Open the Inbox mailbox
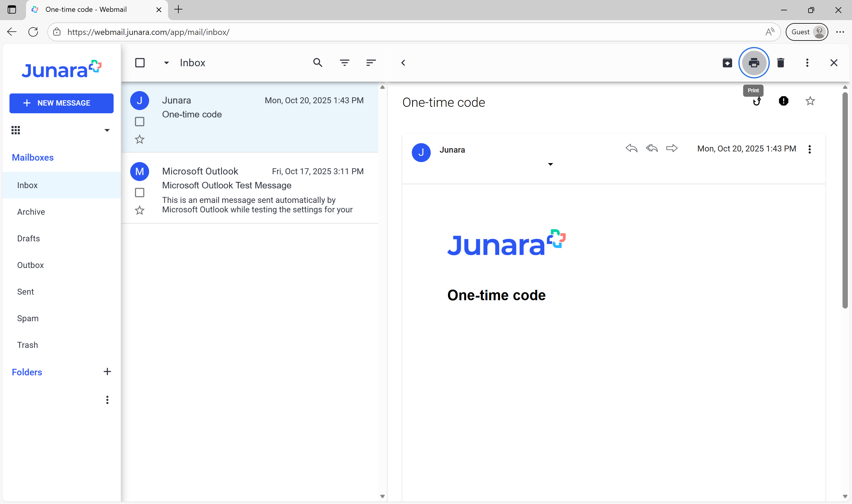This screenshot has width=852, height=504. (x=62, y=185)
